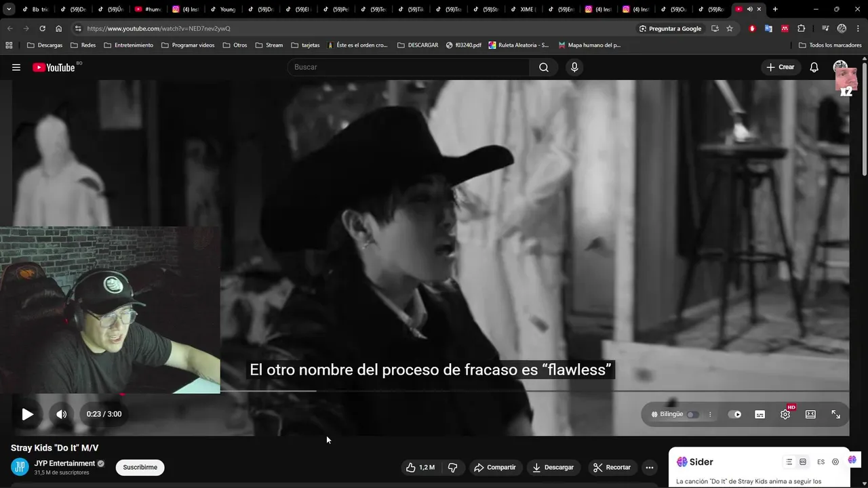Click the Compartir button
Viewport: 868px width, 488px height.
[494, 467]
